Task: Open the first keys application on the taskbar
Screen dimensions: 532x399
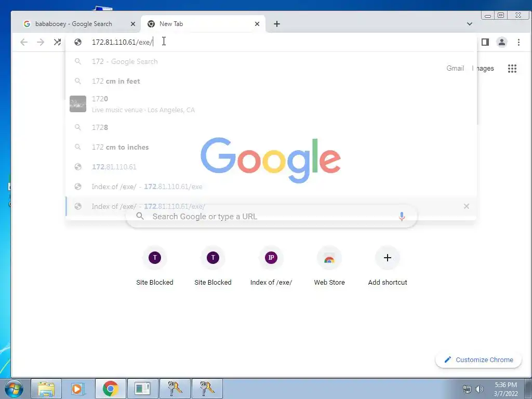Action: click(175, 389)
